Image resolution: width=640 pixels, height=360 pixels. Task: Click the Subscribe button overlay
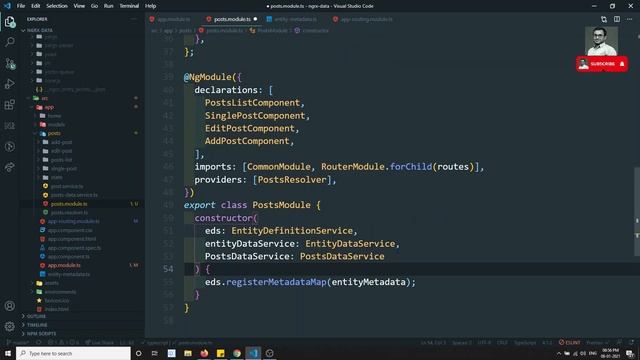[602, 64]
